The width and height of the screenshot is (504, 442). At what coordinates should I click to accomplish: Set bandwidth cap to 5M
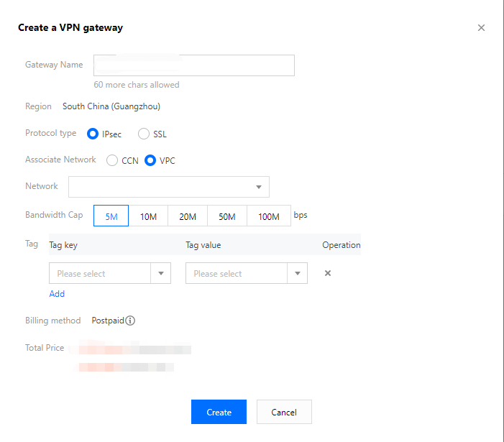pyautogui.click(x=111, y=216)
